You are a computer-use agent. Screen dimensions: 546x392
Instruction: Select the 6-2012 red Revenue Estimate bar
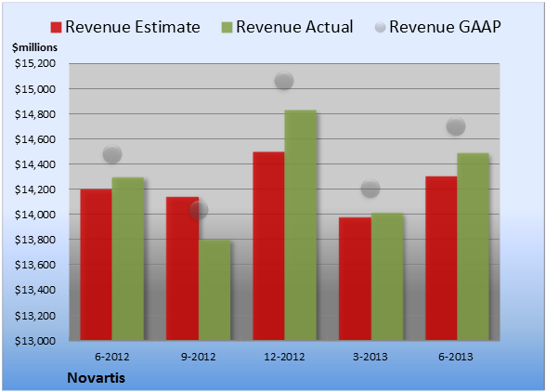click(x=97, y=265)
